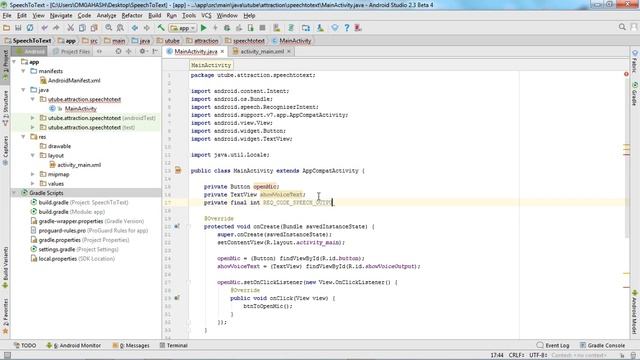Click the Synchronize toolbar icon
This screenshot has height=360, width=640.
(x=30, y=28)
